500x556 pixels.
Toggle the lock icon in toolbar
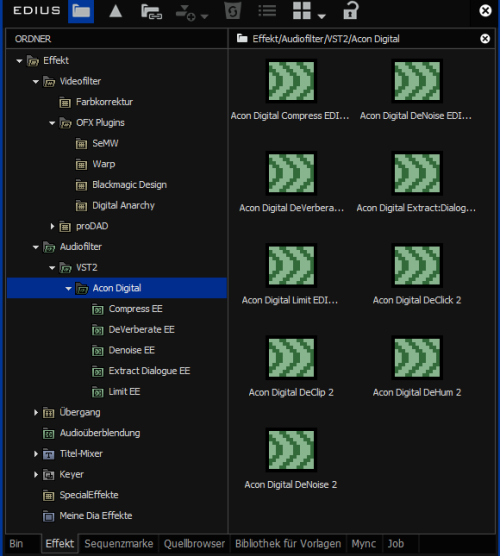pos(350,10)
